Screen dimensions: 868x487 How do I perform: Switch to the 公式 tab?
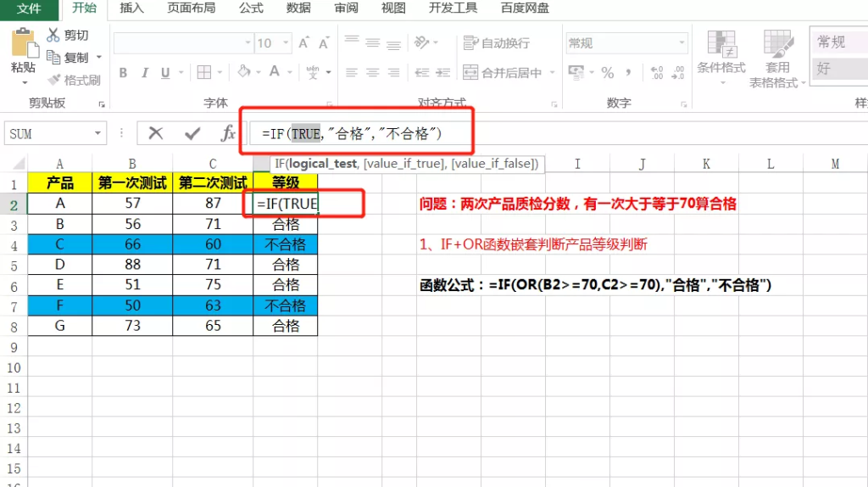[251, 8]
